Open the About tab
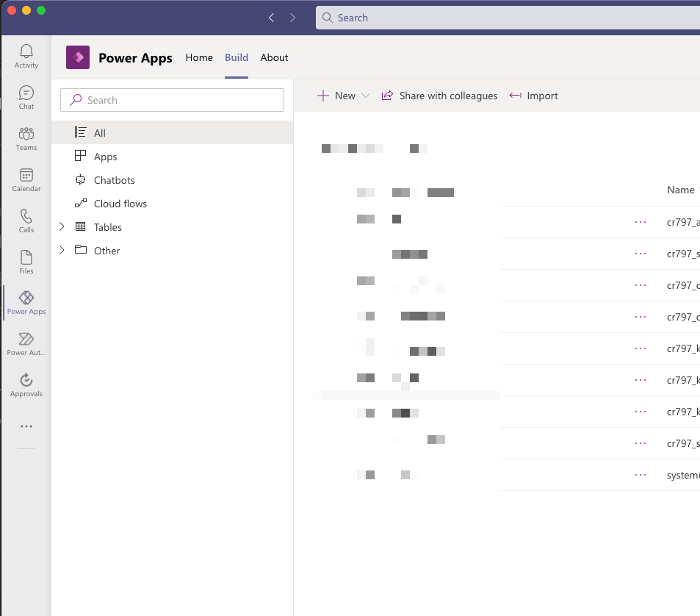The image size is (700, 616). coord(274,57)
